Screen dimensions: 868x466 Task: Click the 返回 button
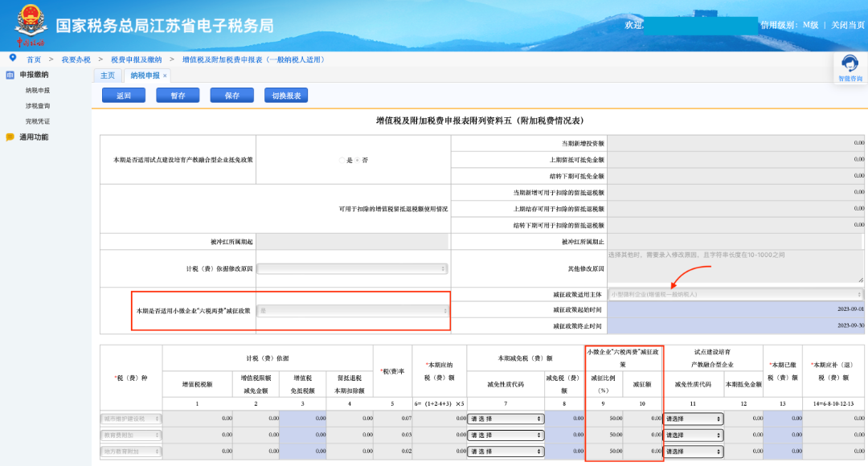tap(126, 95)
